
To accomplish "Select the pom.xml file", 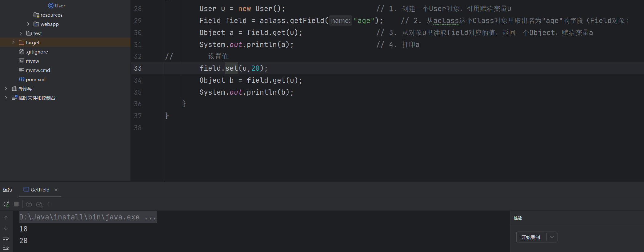I will pos(36,79).
